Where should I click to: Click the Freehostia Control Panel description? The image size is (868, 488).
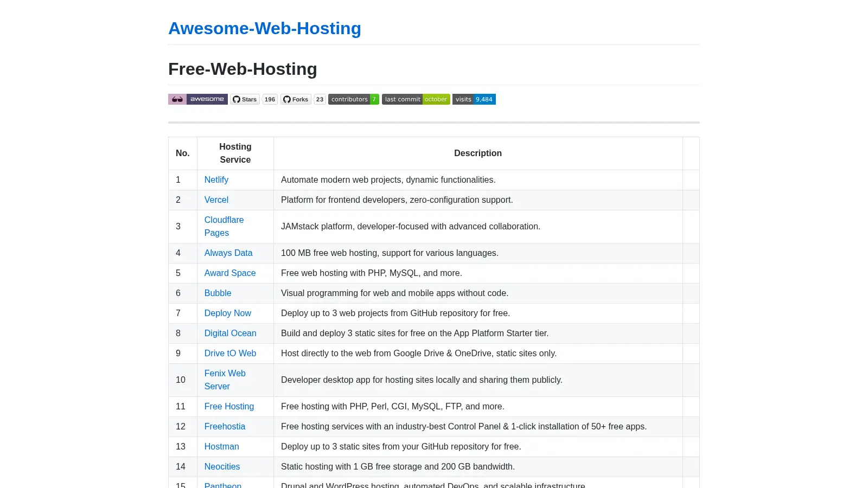[x=464, y=426]
